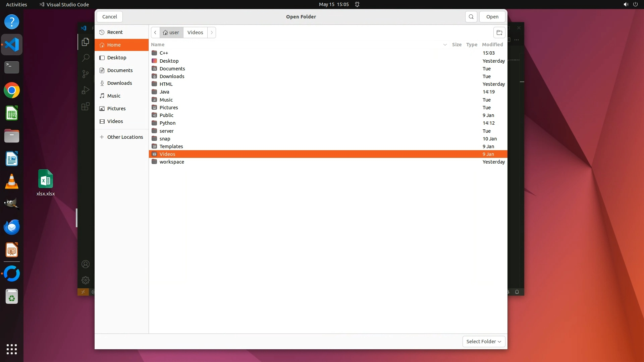Open Select Folder filter dropdown
The width and height of the screenshot is (644, 362).
(x=483, y=341)
